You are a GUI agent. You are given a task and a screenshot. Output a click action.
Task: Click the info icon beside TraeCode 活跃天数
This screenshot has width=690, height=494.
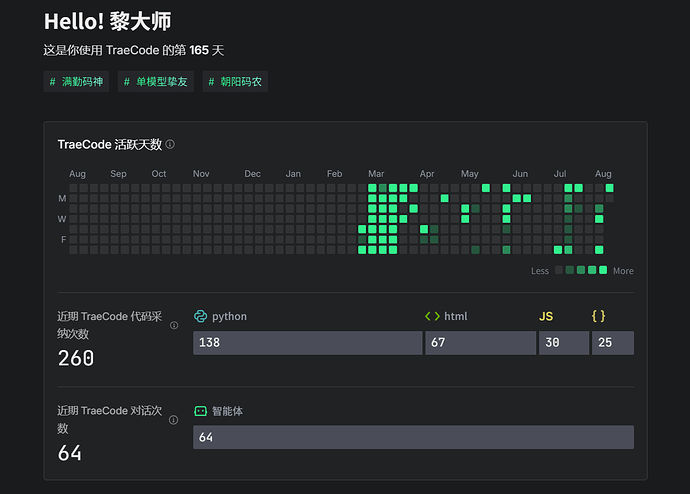click(x=170, y=144)
